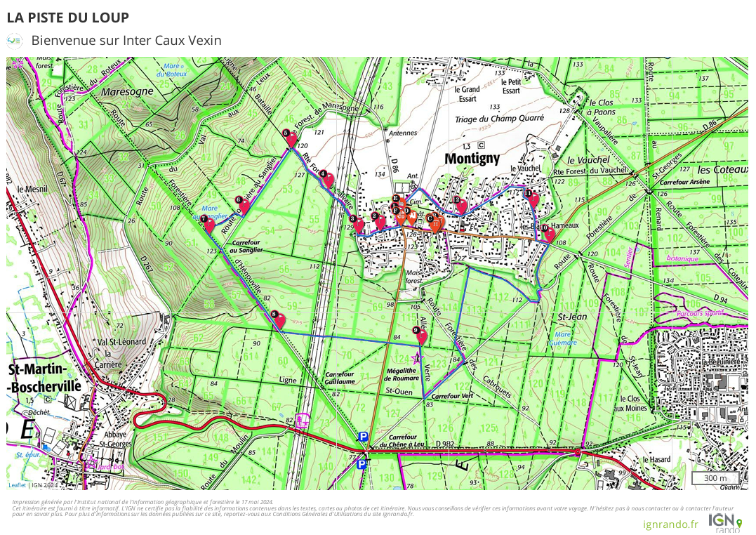Click the upper blue parking P icon
The image size is (756, 535).
[x=363, y=437]
